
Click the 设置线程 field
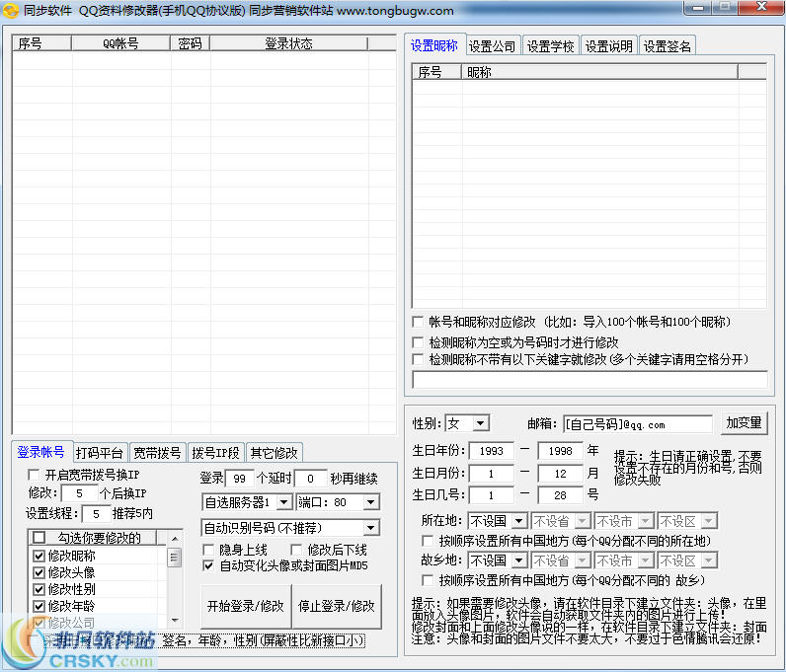coord(96,514)
